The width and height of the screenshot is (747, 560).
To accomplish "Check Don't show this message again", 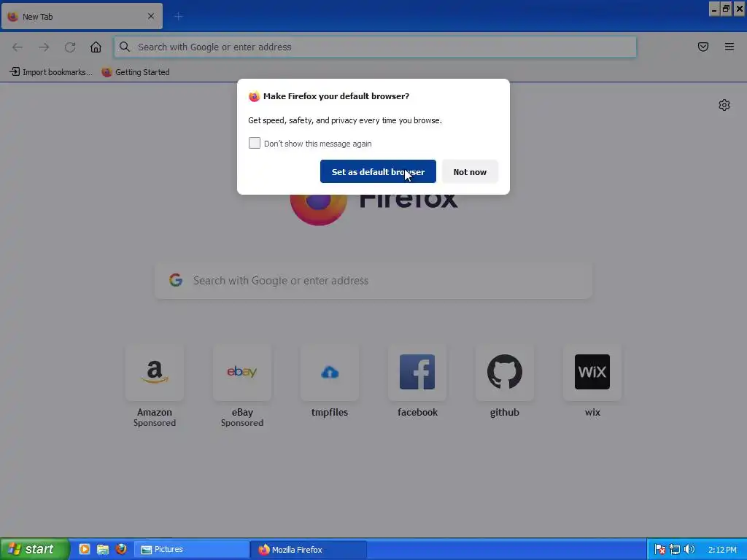I will [x=255, y=143].
